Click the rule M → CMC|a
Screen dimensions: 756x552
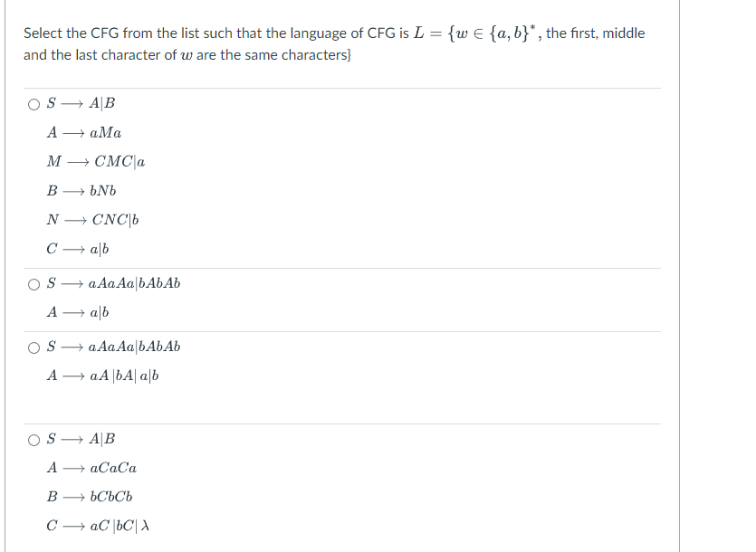click(95, 162)
